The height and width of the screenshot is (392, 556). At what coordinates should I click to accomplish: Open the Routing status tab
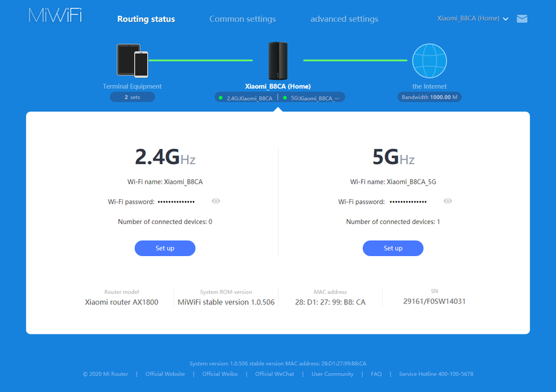click(x=146, y=19)
